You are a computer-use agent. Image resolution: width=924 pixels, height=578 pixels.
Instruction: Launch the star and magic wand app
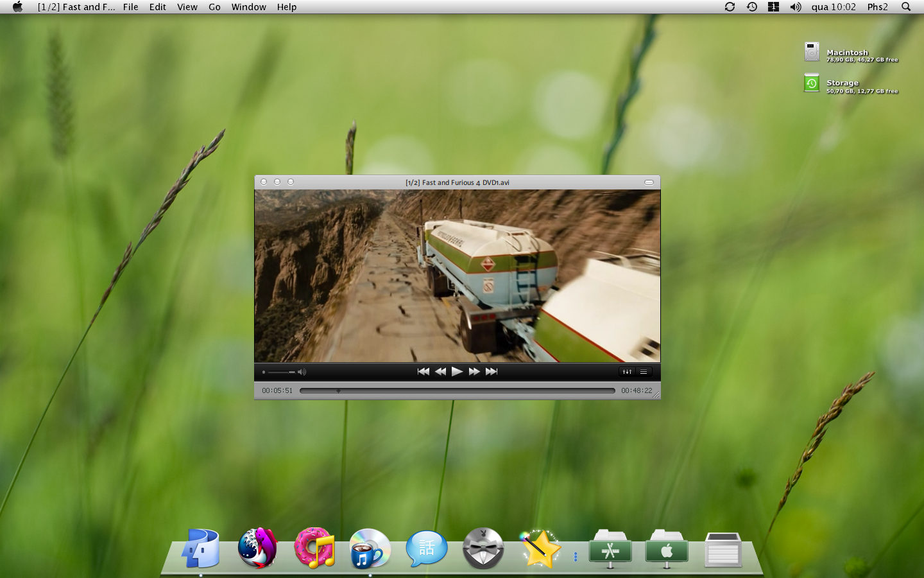tap(540, 548)
